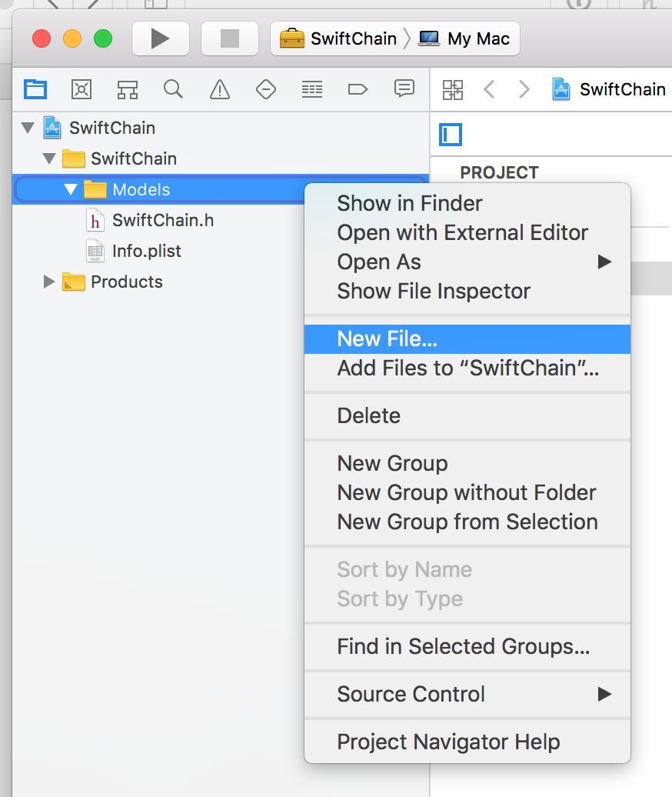The image size is (672, 797).
Task: Show the Project navigator
Action: coord(35,90)
